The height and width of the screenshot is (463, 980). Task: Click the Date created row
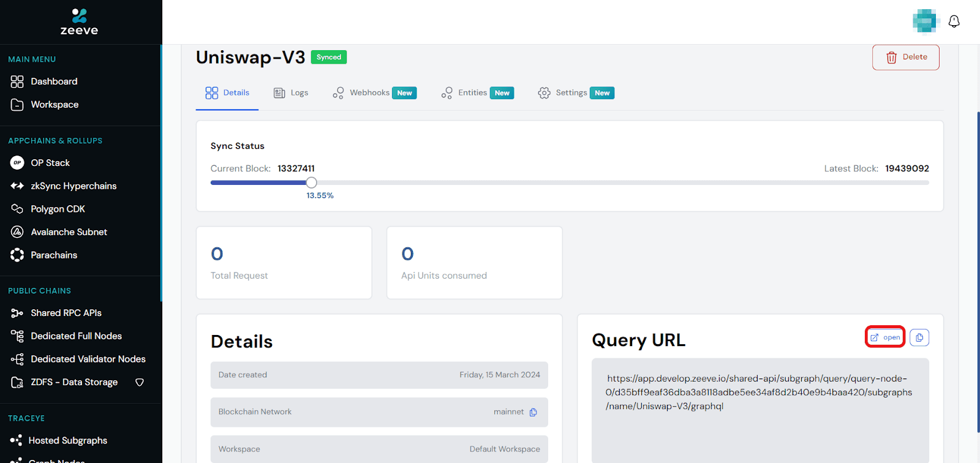click(x=379, y=375)
